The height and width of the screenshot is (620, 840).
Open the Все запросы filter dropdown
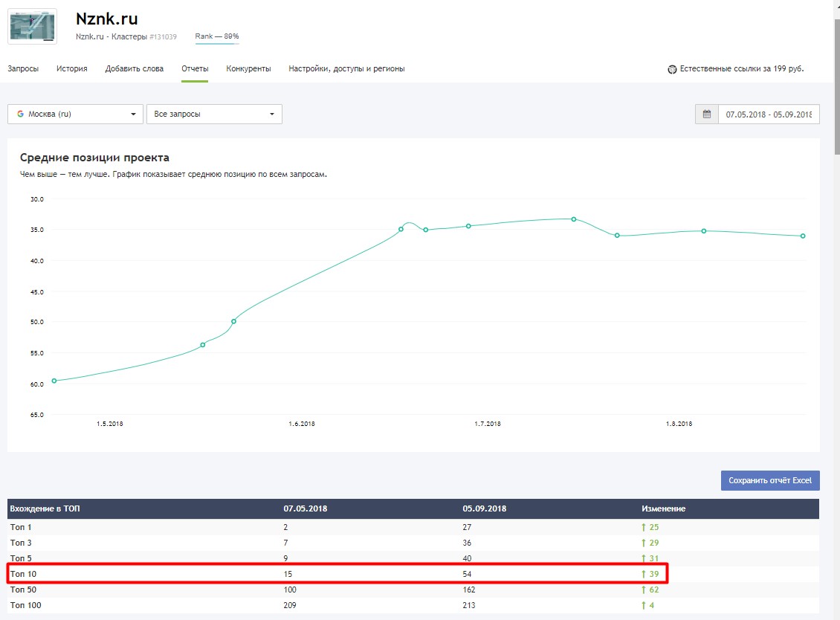coord(214,114)
